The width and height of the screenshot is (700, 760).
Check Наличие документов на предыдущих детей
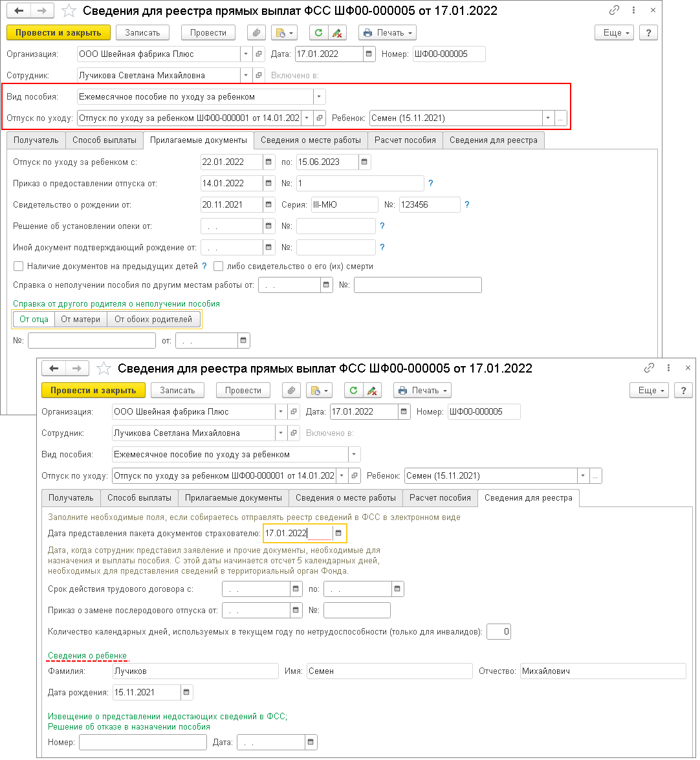[x=18, y=266]
